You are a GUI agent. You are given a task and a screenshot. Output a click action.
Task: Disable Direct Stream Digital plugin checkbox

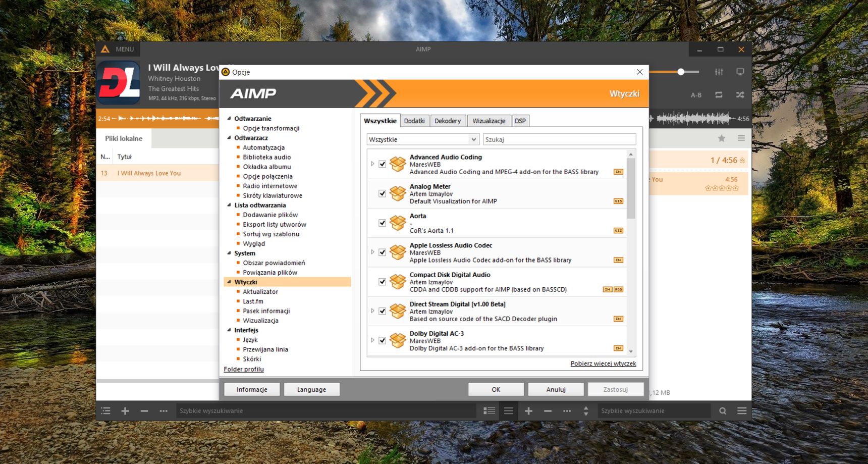pos(382,311)
